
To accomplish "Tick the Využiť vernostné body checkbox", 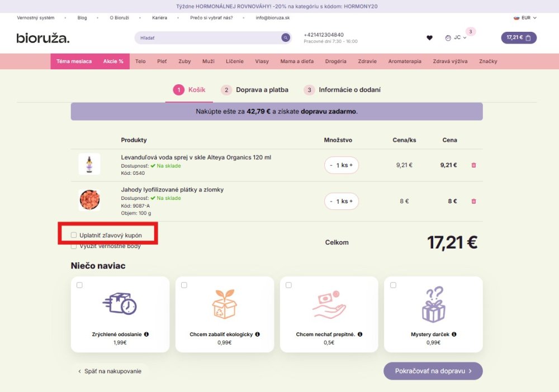I will (74, 246).
